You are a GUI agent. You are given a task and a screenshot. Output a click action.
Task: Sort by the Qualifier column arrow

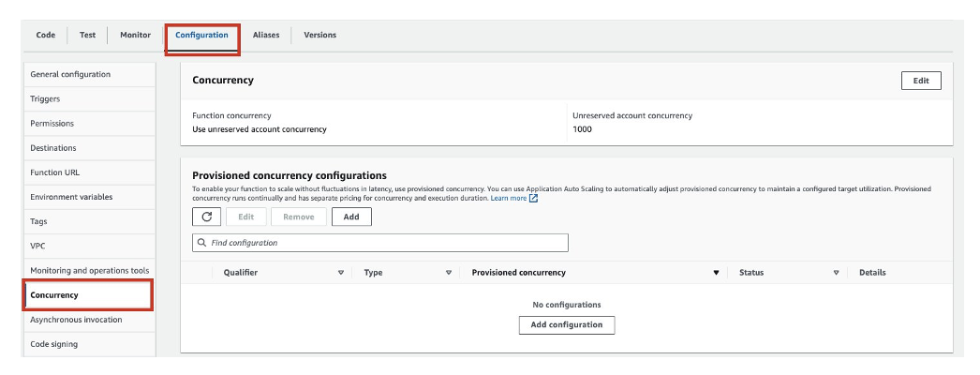pyautogui.click(x=341, y=273)
